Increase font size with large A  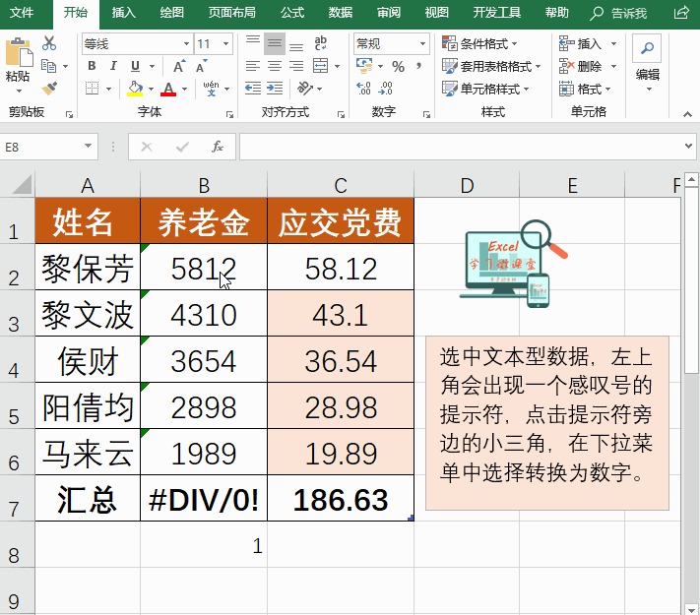click(x=179, y=67)
